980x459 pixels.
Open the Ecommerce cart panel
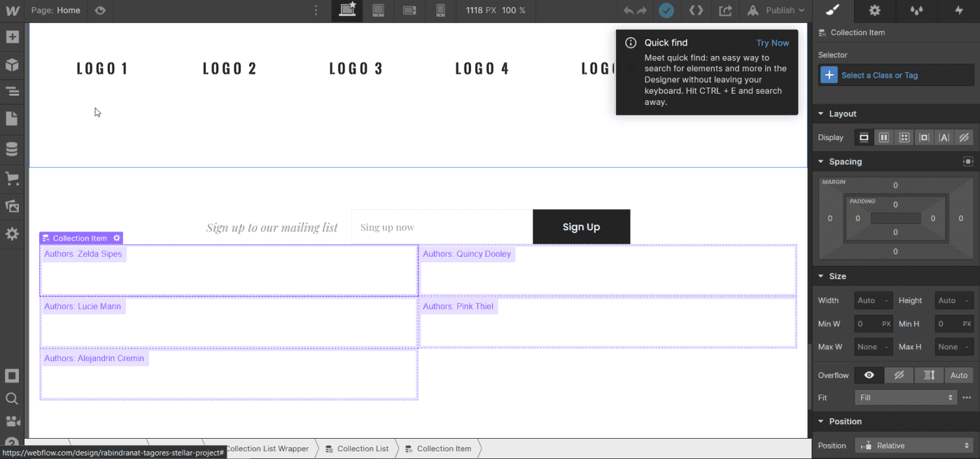(x=12, y=178)
